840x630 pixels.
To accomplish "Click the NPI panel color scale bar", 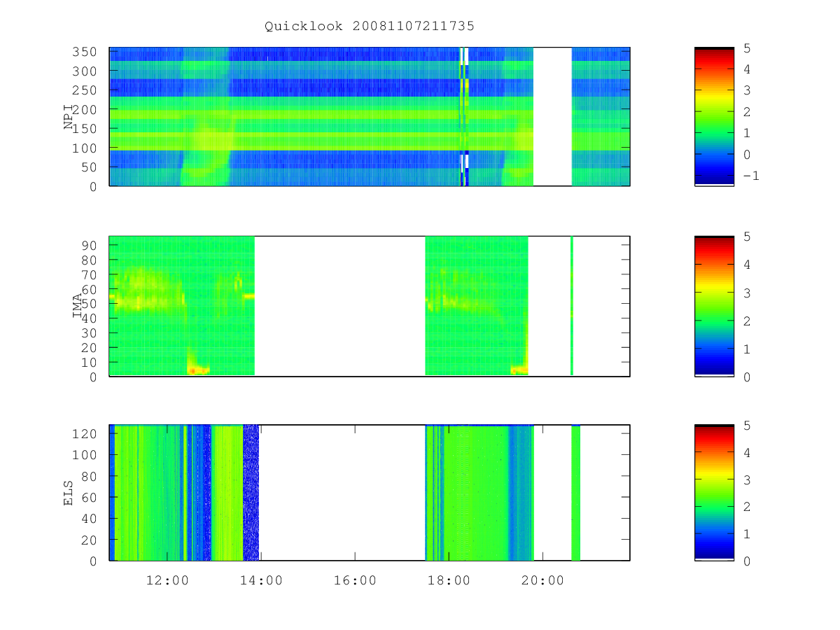I will click(x=714, y=117).
